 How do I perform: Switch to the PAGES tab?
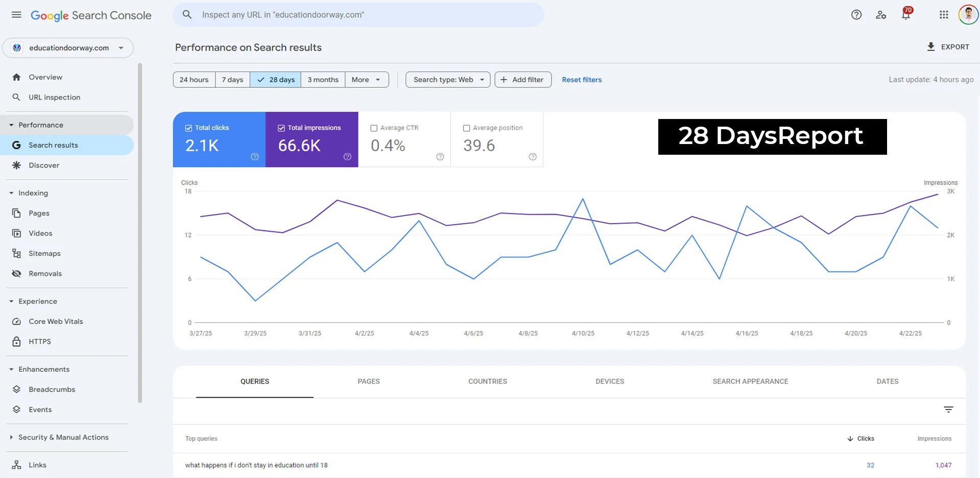369,381
